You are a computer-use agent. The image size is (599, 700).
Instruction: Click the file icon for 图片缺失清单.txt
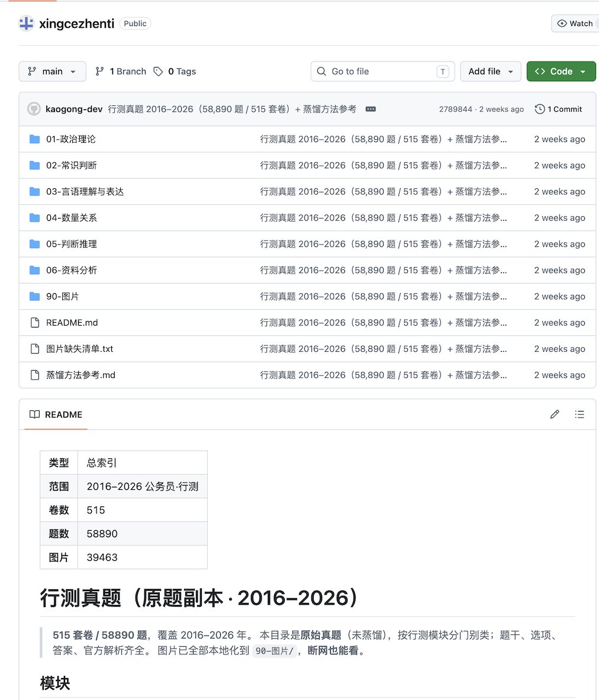pos(34,349)
